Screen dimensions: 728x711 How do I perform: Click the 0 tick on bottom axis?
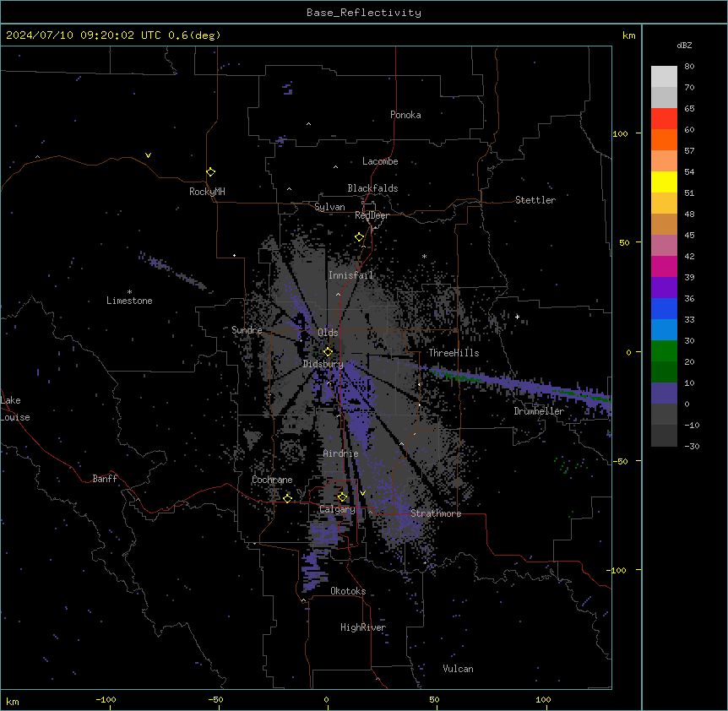point(326,699)
